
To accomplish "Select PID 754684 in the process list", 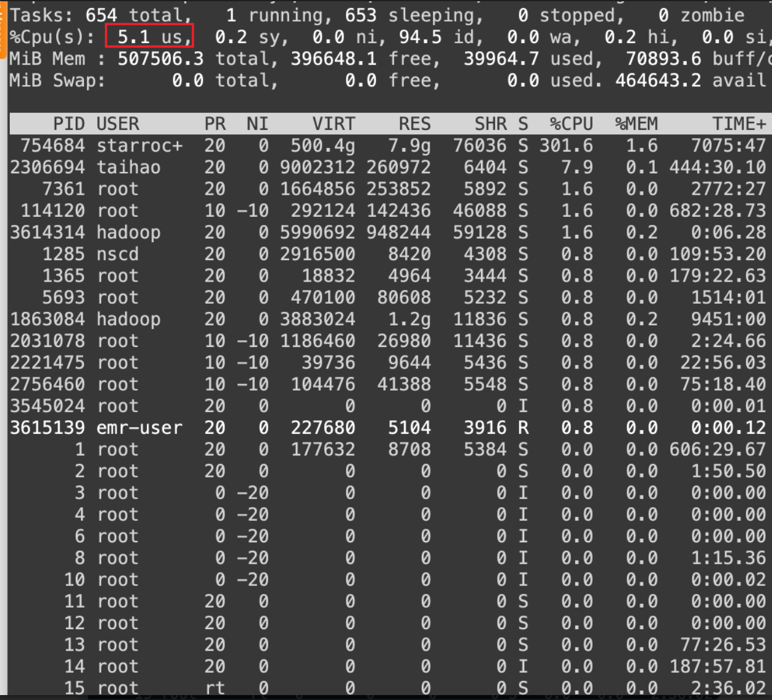I will (52, 145).
